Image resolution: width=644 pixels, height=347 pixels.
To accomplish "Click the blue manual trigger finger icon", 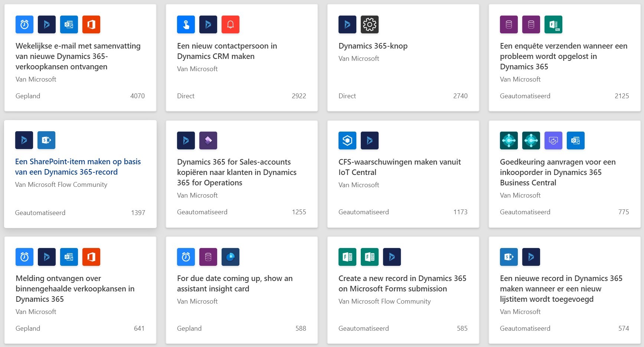I will coord(186,24).
